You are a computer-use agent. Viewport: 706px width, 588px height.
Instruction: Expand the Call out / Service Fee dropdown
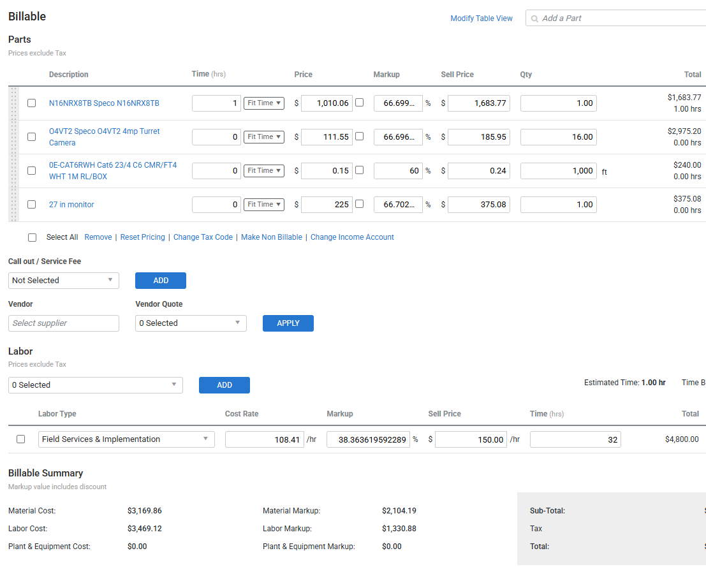(64, 281)
